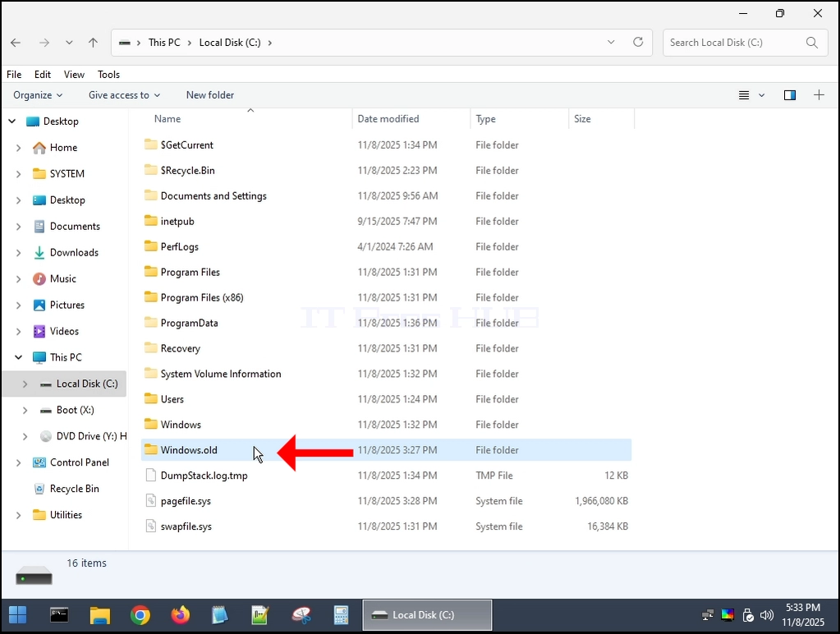840x634 pixels.
Task: Select Music in the navigation pane
Action: click(x=62, y=278)
